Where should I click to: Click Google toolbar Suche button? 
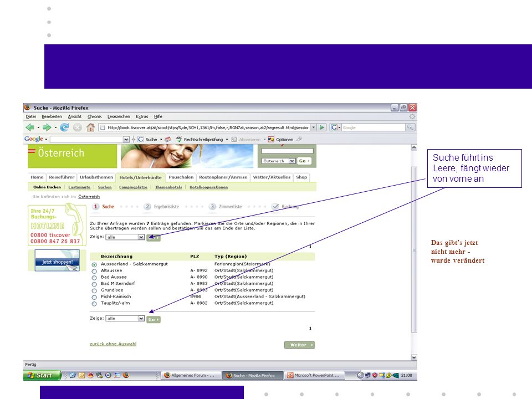(148, 140)
